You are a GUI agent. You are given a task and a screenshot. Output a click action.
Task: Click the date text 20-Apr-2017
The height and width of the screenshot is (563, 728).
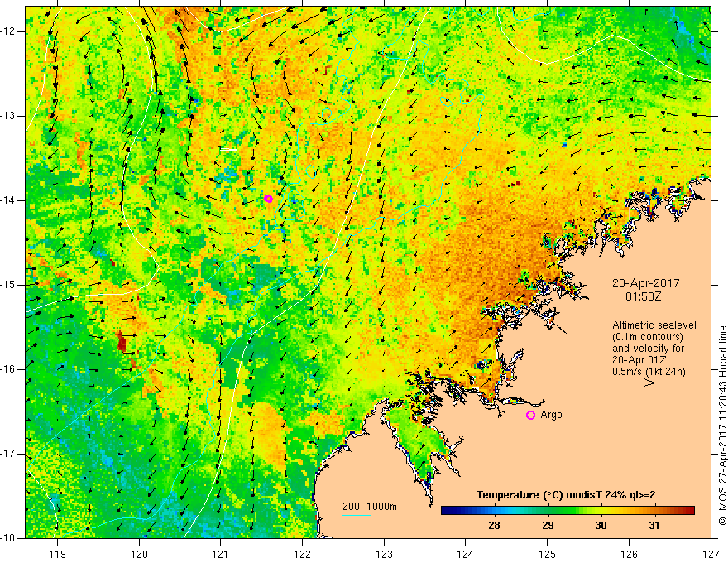tap(646, 283)
